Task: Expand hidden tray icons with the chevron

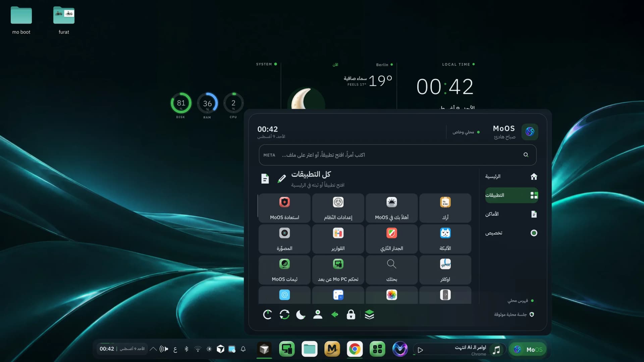Action: (153, 349)
